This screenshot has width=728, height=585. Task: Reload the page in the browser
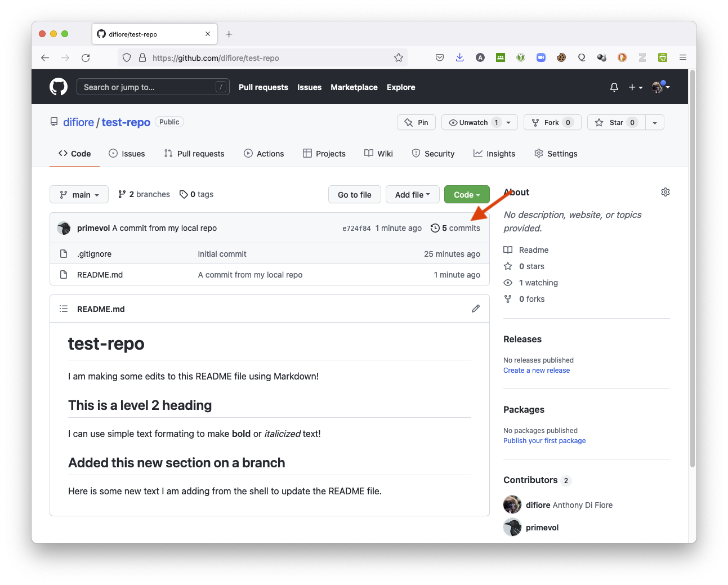coord(86,57)
